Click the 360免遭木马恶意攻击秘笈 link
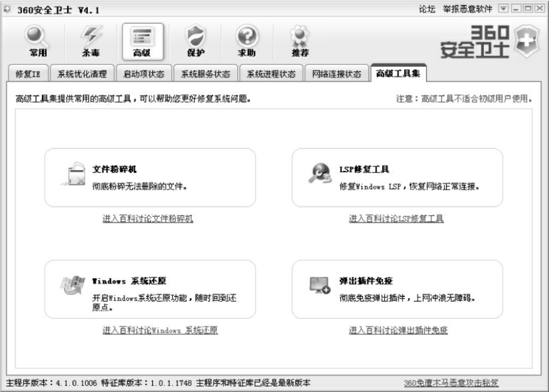 click(451, 383)
